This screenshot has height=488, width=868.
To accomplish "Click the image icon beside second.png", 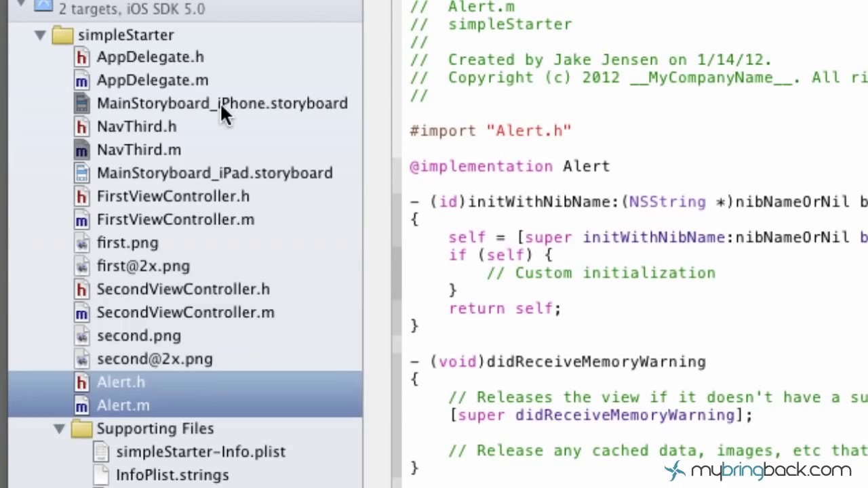I will [x=81, y=336].
